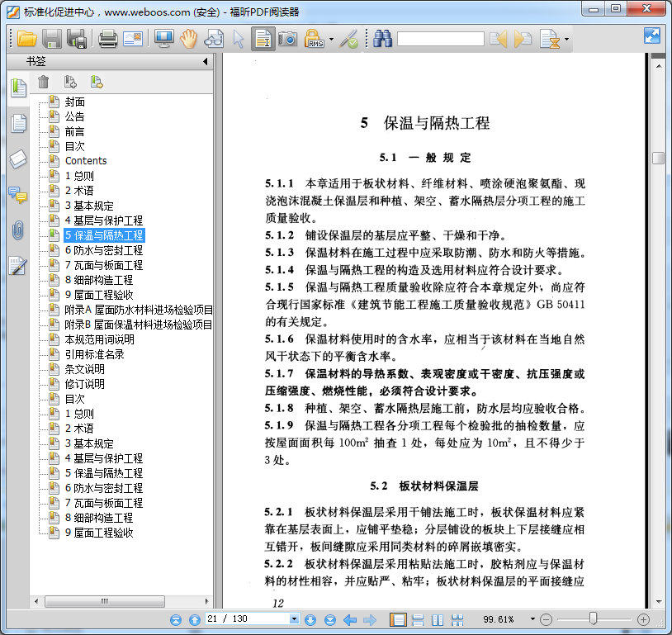This screenshot has width=672, height=635.
Task: Open the 引用标准名录 bookmark
Action: click(95, 354)
